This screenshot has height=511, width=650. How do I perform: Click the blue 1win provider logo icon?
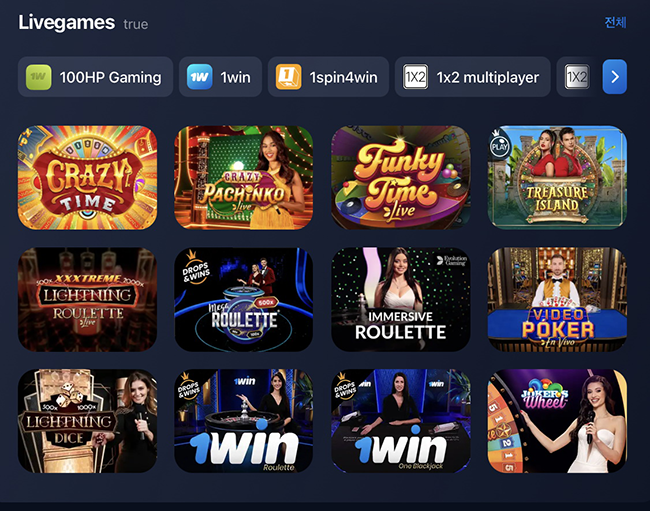[199, 77]
